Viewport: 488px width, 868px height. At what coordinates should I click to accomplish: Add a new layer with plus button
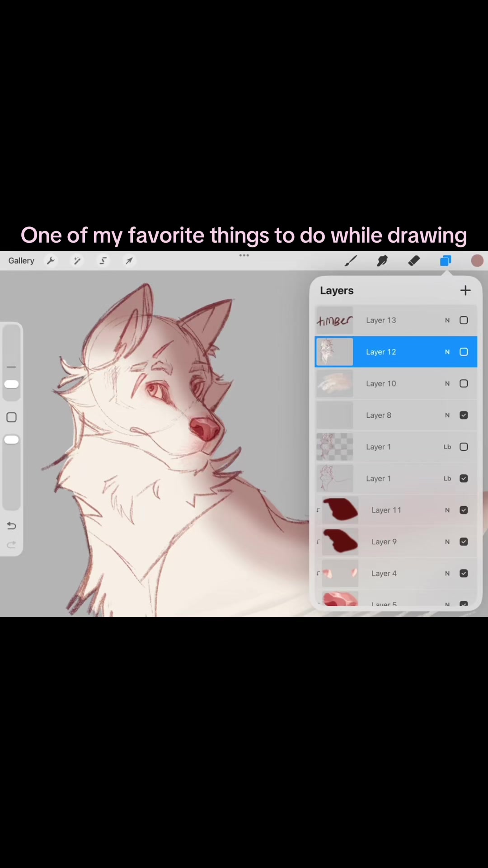[x=465, y=290]
